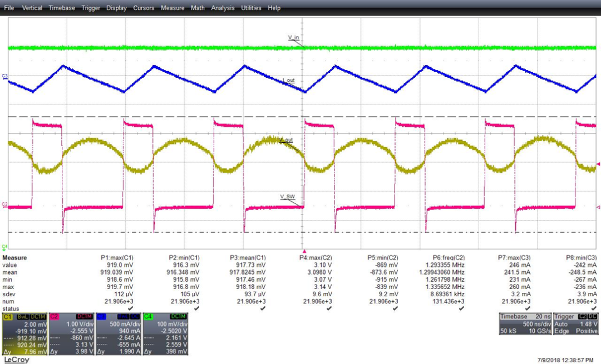This screenshot has height=364, width=601.
Task: Click the C4 channel marker on the grid
Action: coord(4,246)
